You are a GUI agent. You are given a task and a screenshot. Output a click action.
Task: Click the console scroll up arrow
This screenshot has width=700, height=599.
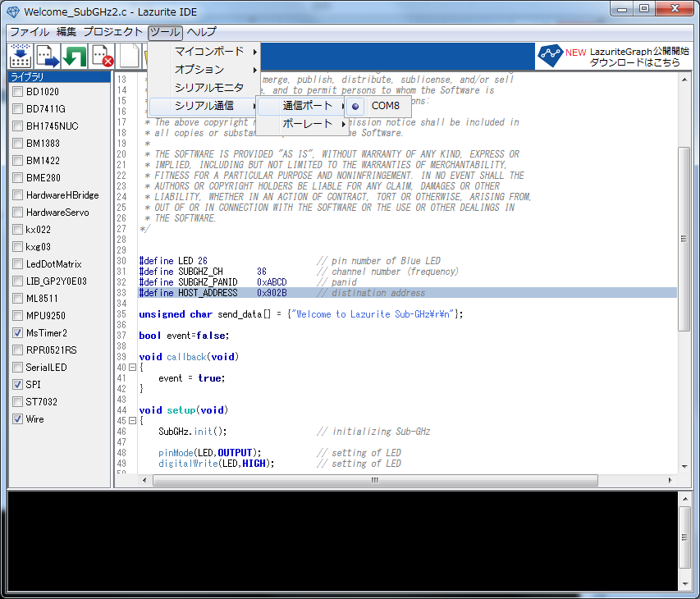pyautogui.click(x=685, y=498)
